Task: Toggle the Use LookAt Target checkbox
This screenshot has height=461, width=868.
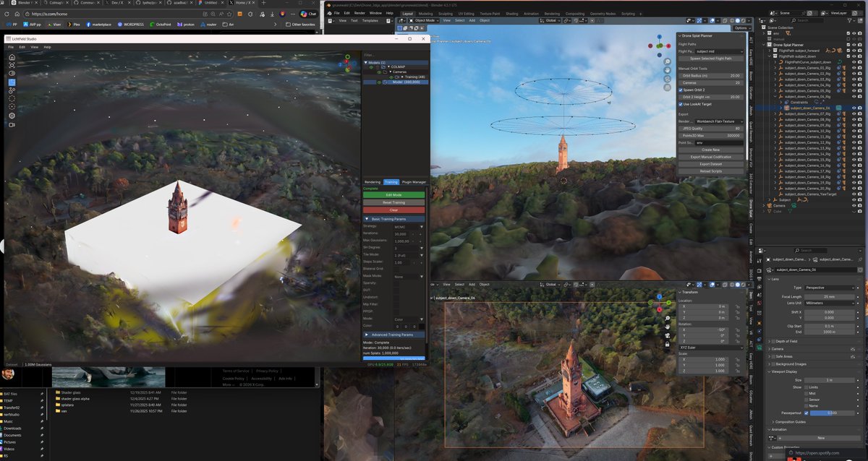Action: coord(680,104)
